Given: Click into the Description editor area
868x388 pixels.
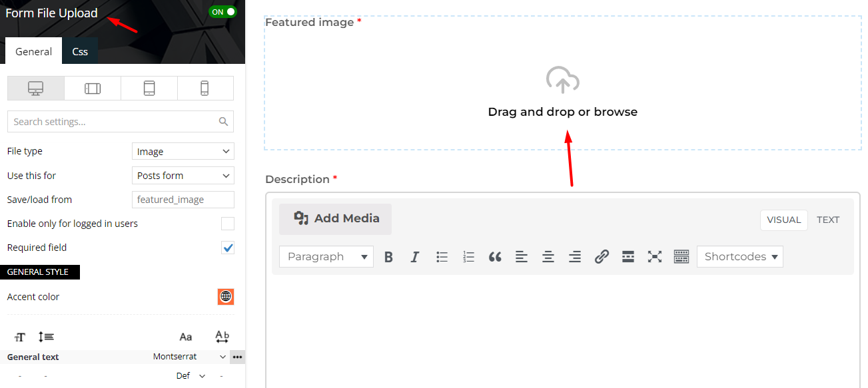Looking at the screenshot, I should 562,331.
